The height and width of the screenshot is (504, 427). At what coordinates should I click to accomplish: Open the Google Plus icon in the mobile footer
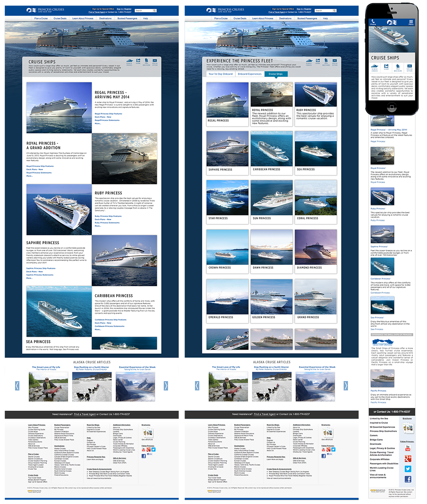click(408, 459)
